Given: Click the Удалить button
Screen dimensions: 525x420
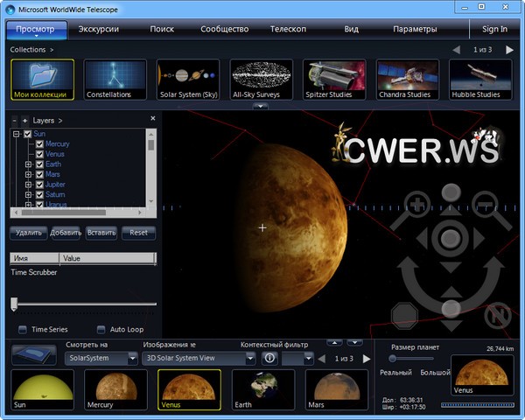Looking at the screenshot, I should 29,233.
